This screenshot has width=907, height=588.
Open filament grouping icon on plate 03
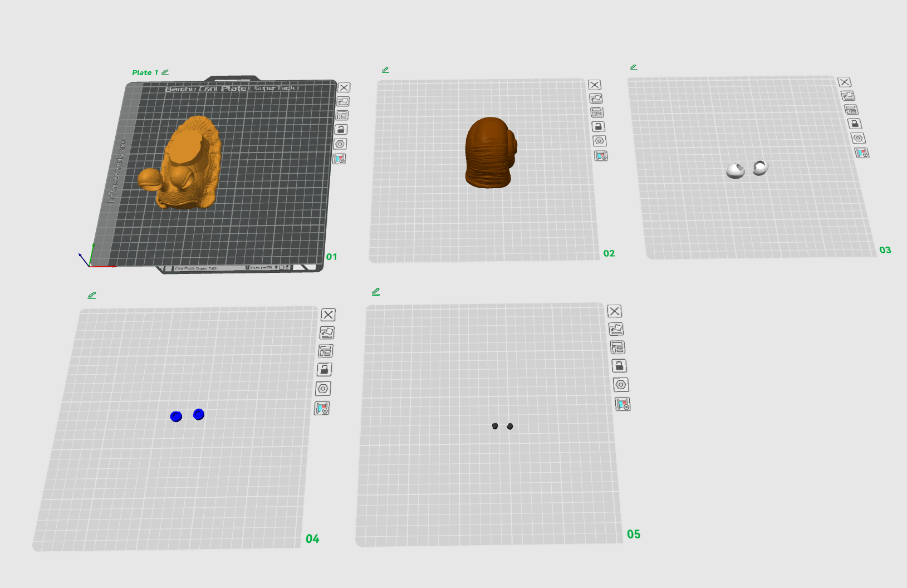(x=862, y=153)
